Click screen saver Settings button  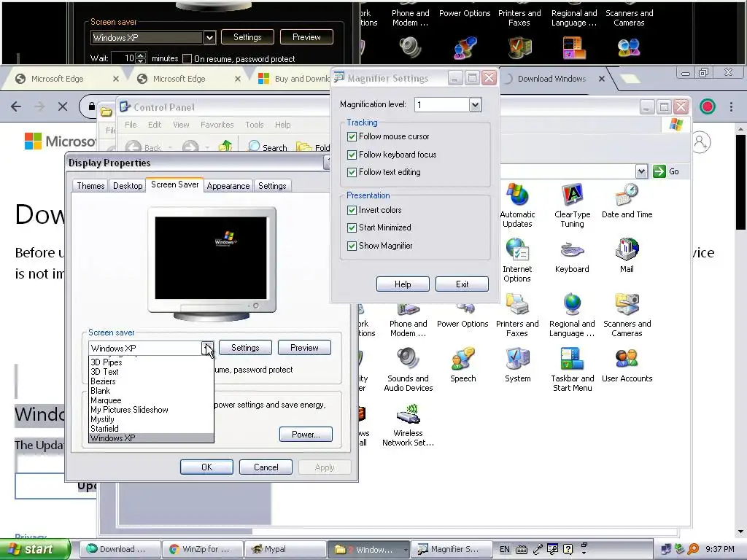[245, 348]
